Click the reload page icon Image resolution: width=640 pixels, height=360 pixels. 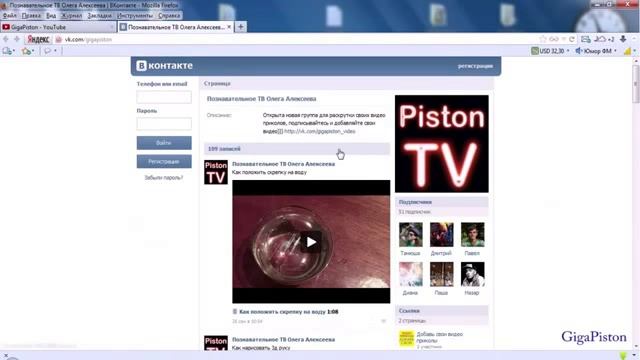pyautogui.click(x=572, y=39)
